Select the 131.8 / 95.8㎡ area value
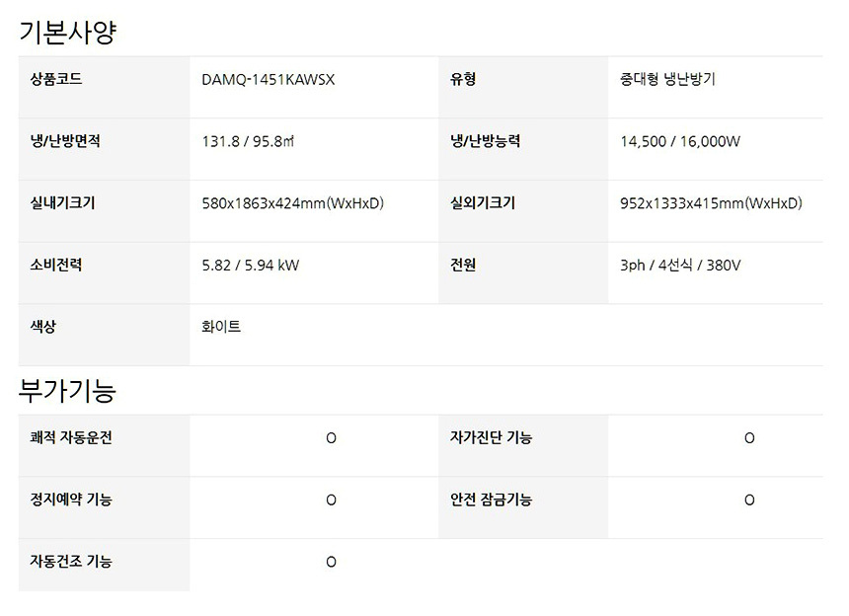 click(248, 142)
